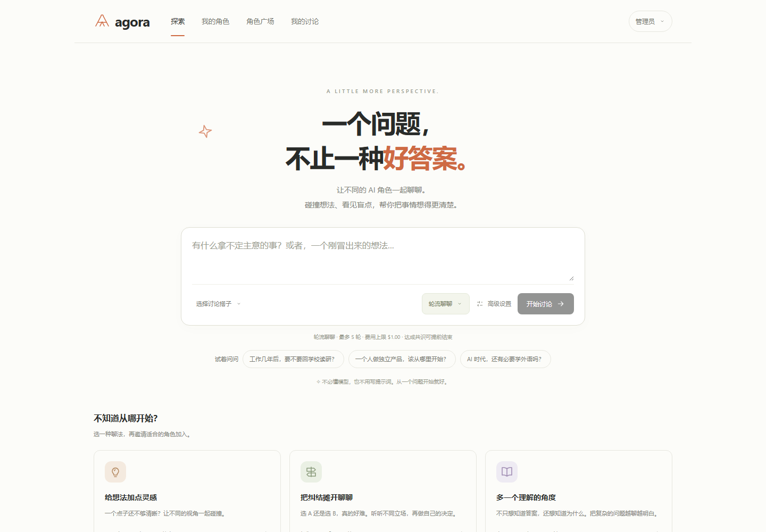
Task: Pick suggestion 工作几年后，要不要回学校读研?
Action: 293,359
